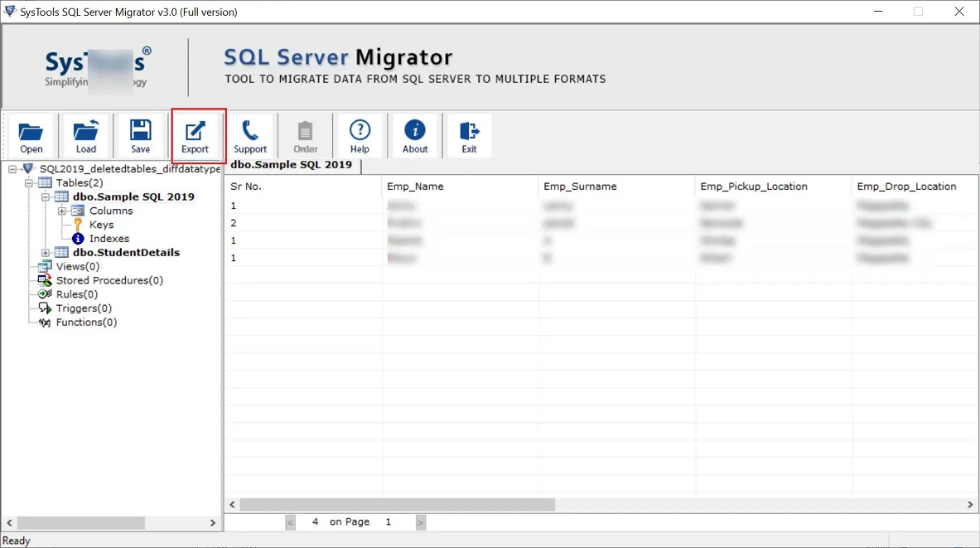
Task: Select SQL2019_deletedtables_diffdatatype root label
Action: pos(130,169)
